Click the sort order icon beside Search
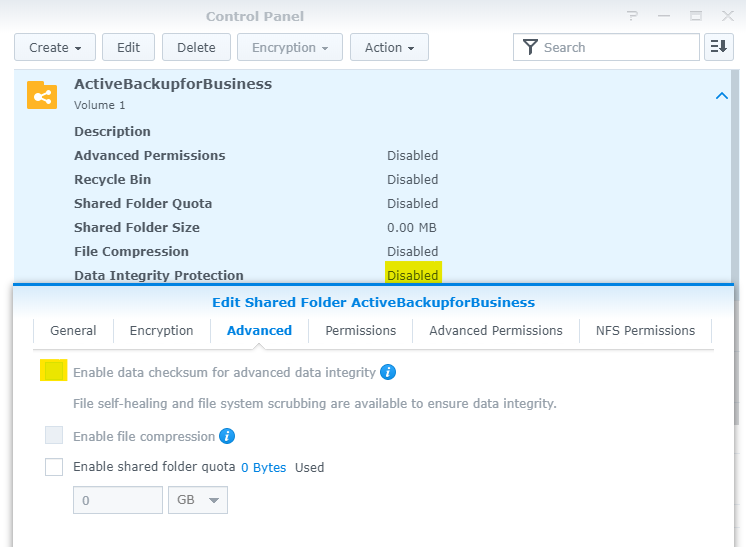This screenshot has height=547, width=746. click(718, 47)
